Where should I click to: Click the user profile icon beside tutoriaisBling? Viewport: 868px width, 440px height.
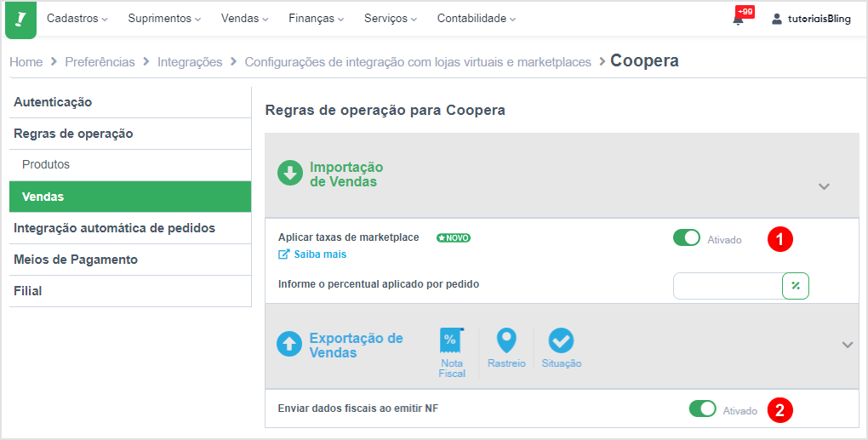777,19
